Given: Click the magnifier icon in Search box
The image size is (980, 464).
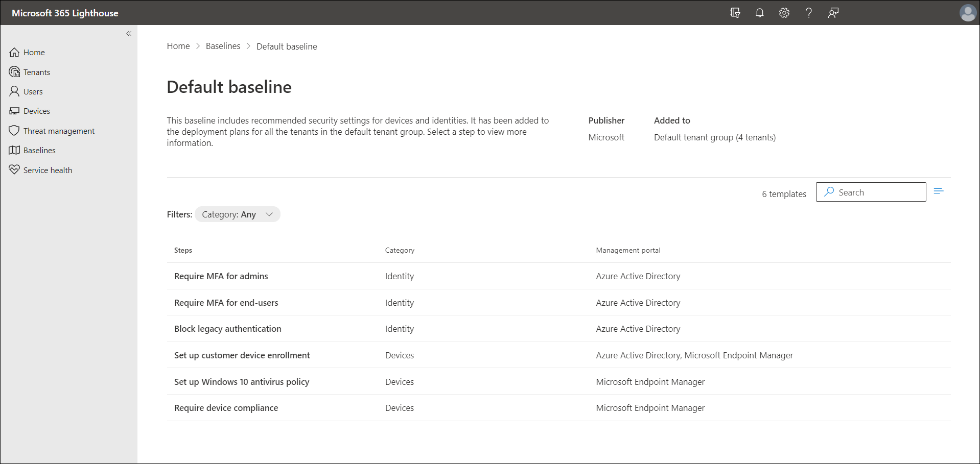Looking at the screenshot, I should click(x=829, y=192).
